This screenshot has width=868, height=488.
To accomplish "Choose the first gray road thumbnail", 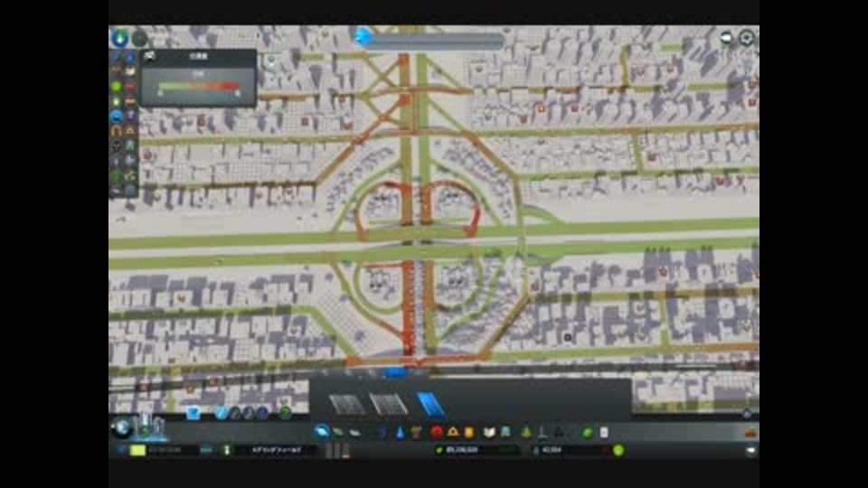I will pos(346,405).
